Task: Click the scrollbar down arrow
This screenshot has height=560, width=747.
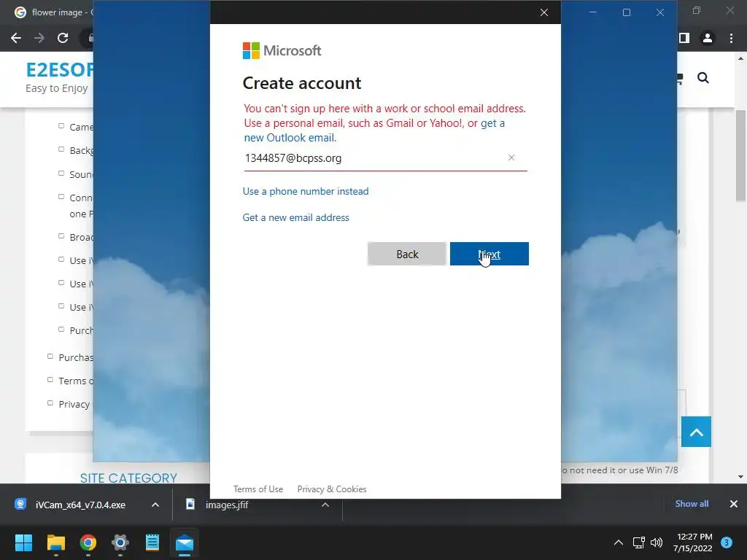Action: pyautogui.click(x=740, y=476)
